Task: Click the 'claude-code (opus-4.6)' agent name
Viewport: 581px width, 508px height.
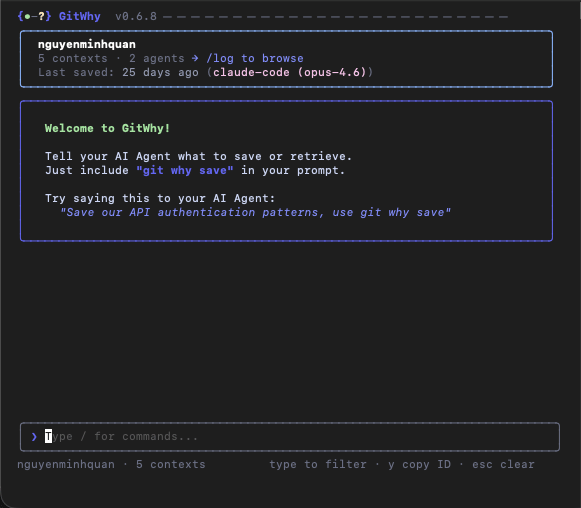Action: click(290, 72)
